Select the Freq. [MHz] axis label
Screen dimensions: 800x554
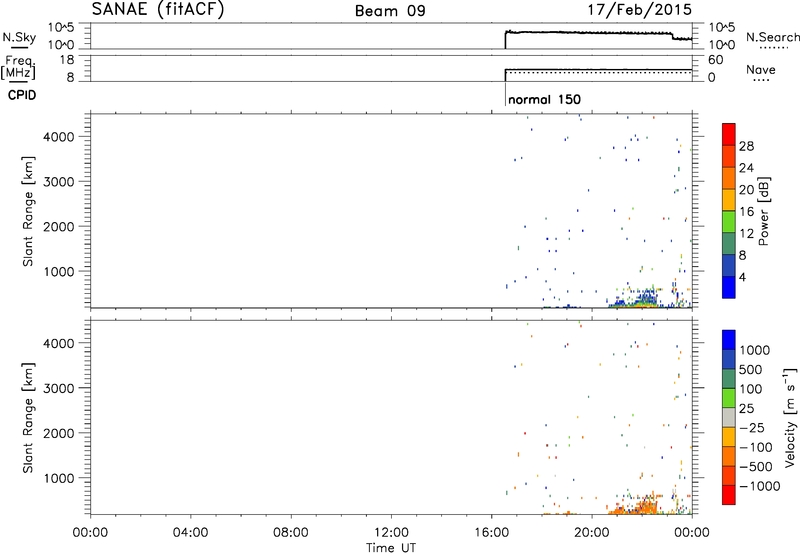(20, 67)
